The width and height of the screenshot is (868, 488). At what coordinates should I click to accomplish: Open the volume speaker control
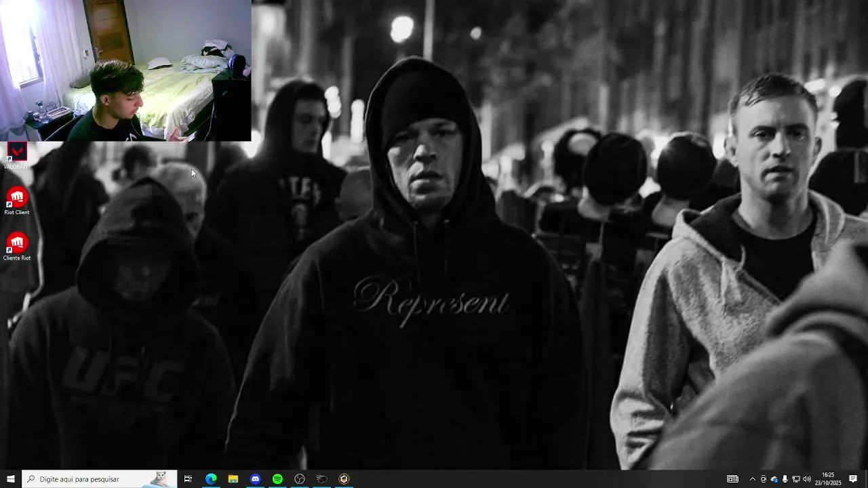coord(806,479)
